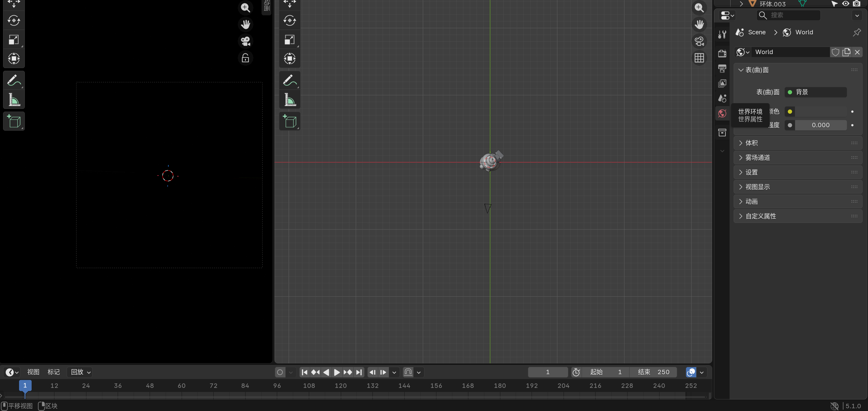Open the 视图 menu in timeline
The height and width of the screenshot is (411, 868).
pos(33,372)
